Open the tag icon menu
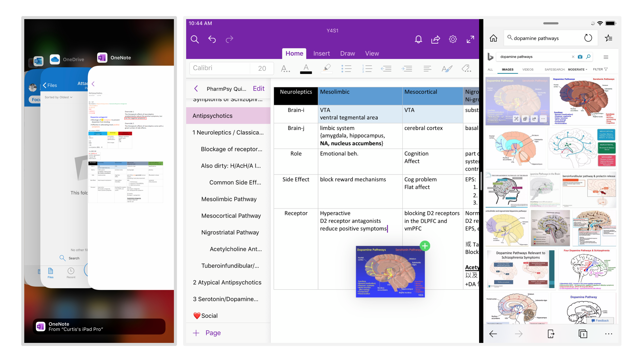Screen dimensions: 644x362 pyautogui.click(x=466, y=68)
